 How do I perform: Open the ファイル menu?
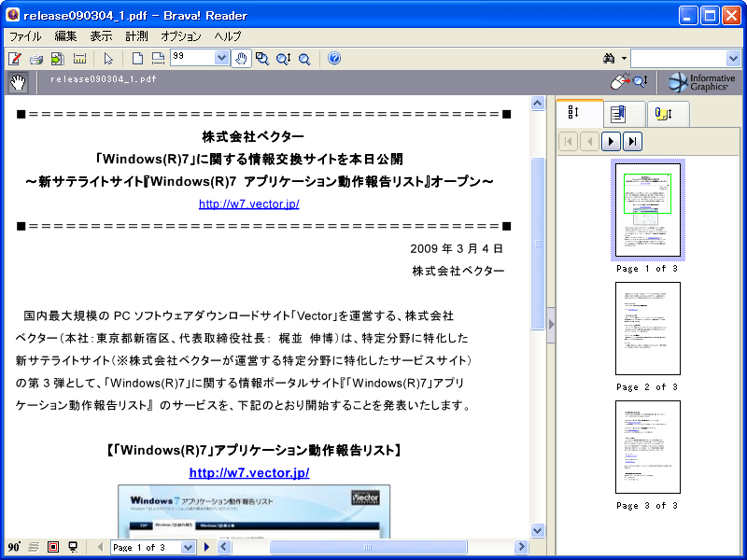click(25, 36)
